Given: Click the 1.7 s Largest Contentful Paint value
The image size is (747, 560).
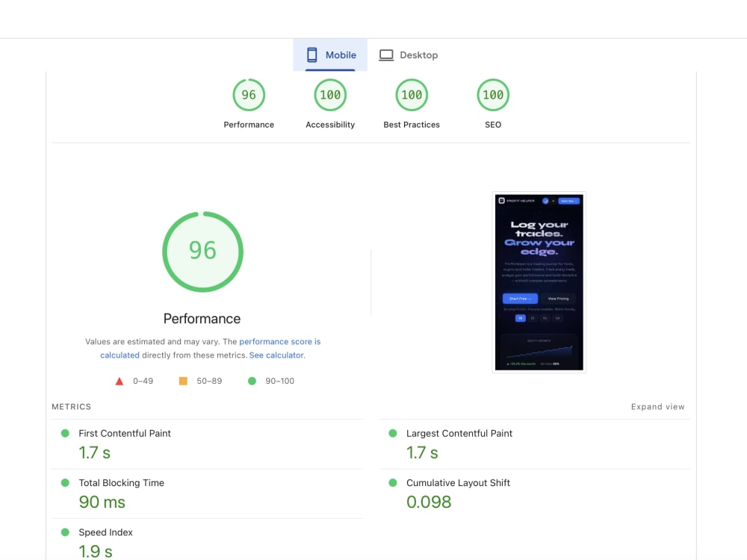Looking at the screenshot, I should [422, 452].
